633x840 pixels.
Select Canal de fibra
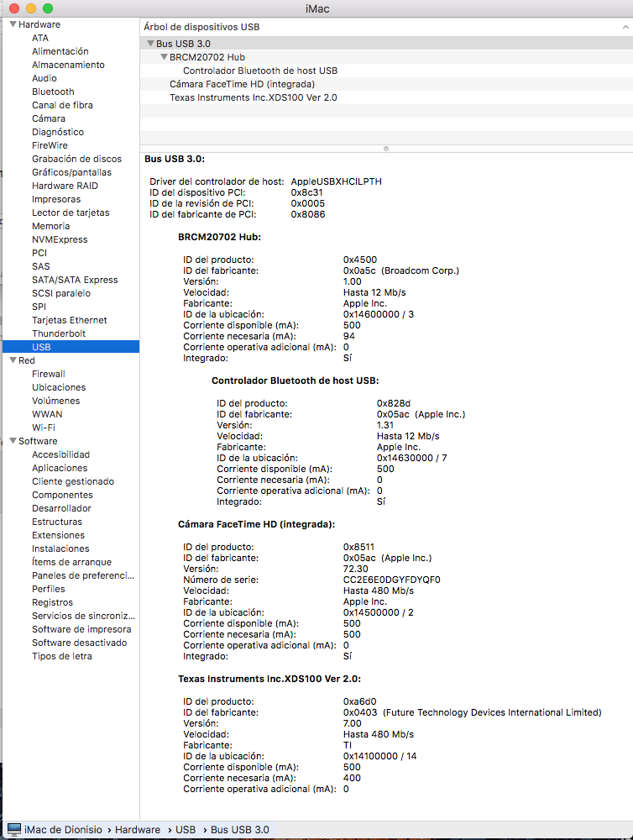[62, 105]
